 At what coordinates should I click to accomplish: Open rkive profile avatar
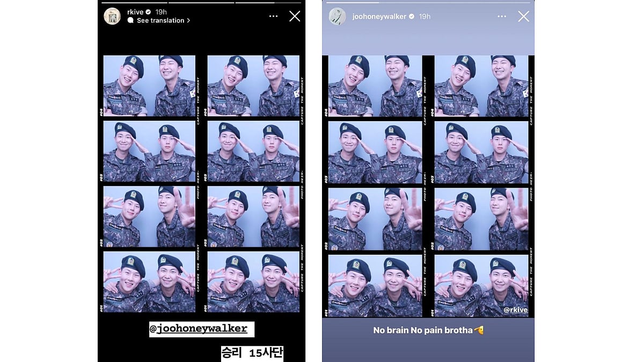tap(112, 16)
